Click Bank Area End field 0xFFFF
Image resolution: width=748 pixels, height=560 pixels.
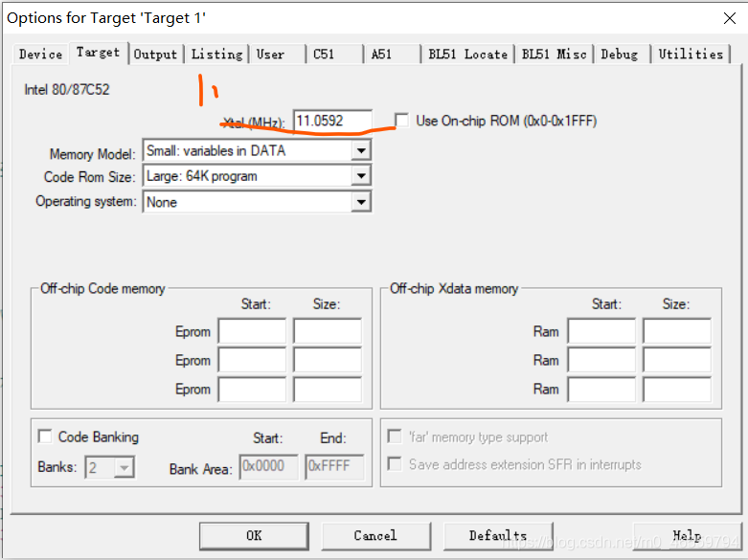pyautogui.click(x=334, y=466)
